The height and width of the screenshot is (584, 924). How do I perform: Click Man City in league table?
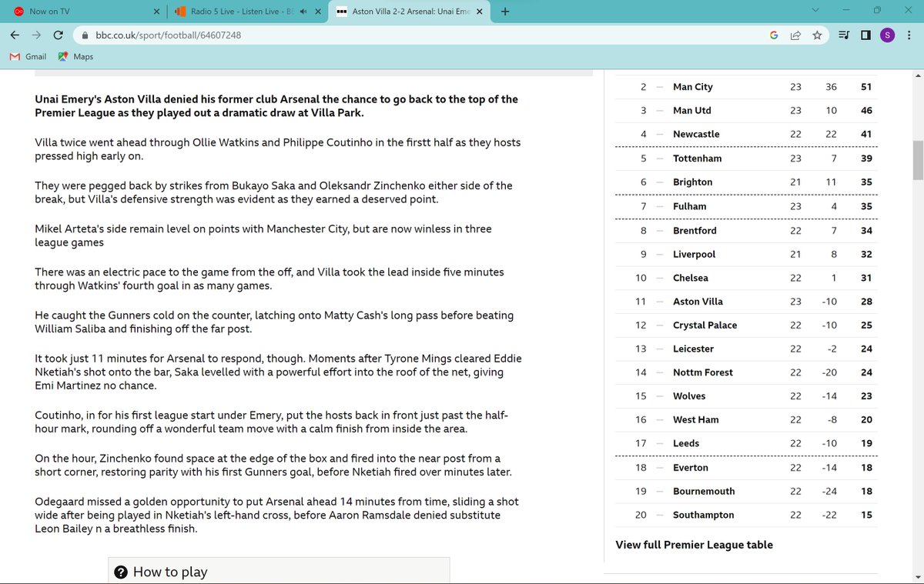pyautogui.click(x=693, y=87)
